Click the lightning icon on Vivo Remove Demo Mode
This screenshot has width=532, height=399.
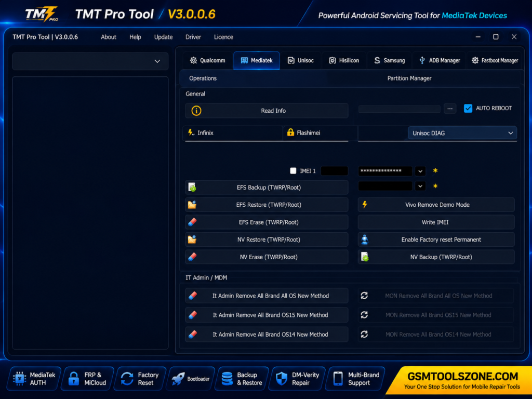[x=365, y=205]
